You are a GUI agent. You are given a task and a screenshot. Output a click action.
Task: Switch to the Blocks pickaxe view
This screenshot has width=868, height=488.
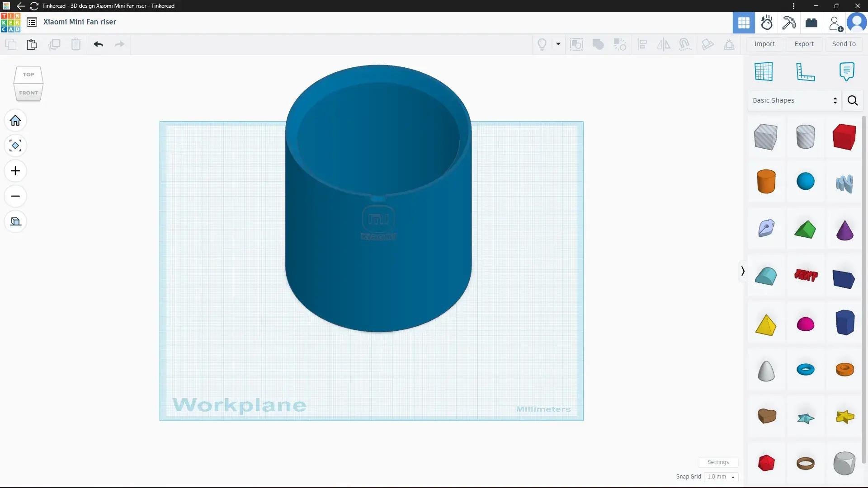tap(789, 23)
